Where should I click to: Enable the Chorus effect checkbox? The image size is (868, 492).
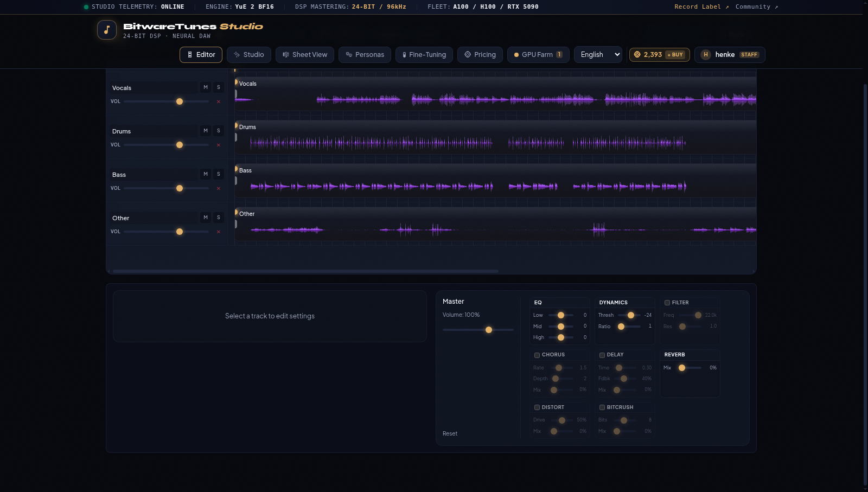(537, 355)
